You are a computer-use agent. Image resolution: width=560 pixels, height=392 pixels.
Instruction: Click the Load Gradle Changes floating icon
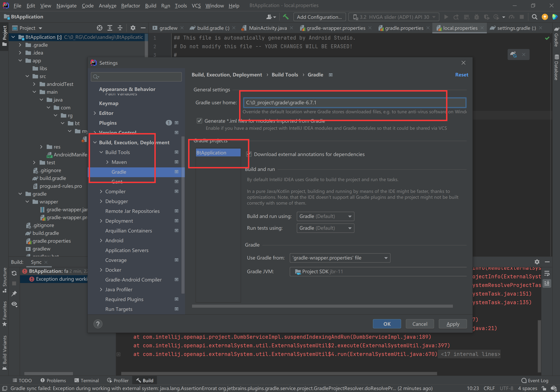514,54
